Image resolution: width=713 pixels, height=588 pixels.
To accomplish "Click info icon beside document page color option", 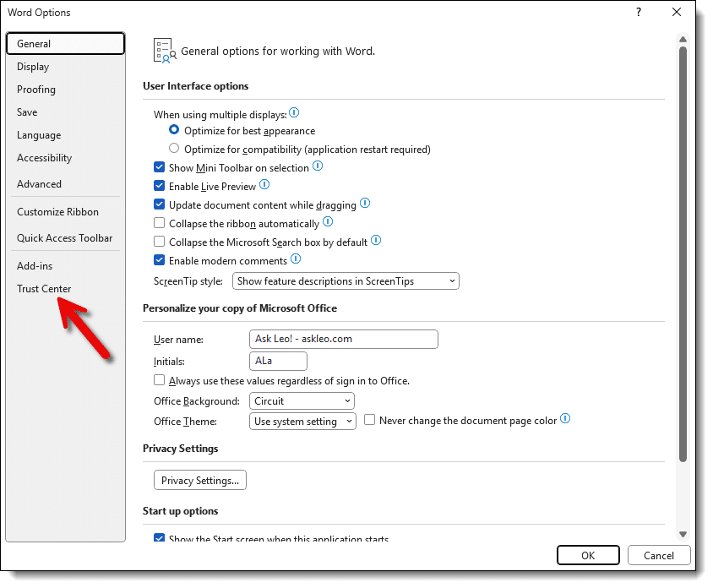I will pos(565,419).
